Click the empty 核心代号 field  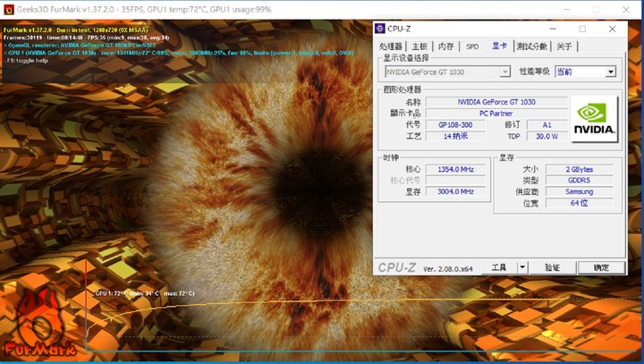coord(455,181)
